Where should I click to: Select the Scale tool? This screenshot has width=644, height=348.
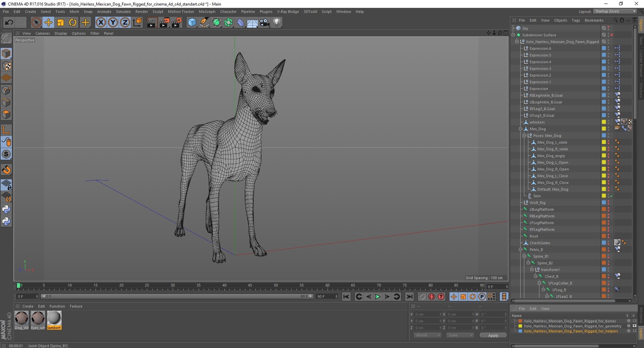(60, 22)
